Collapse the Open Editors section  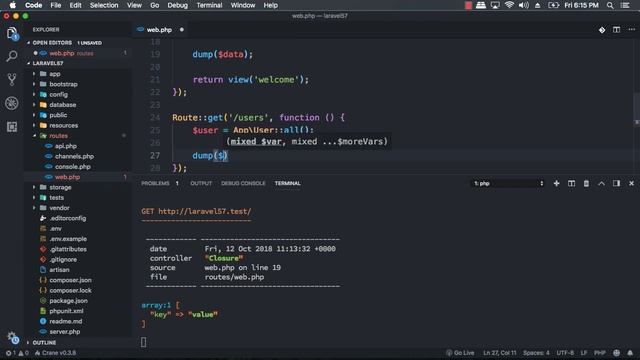click(x=52, y=42)
